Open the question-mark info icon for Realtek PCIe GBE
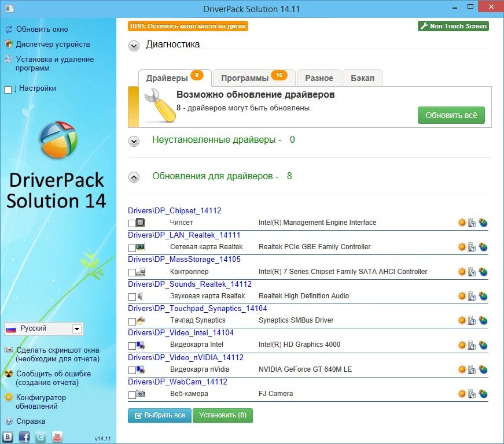Screen dimensions: 504x444 (x=472, y=247)
